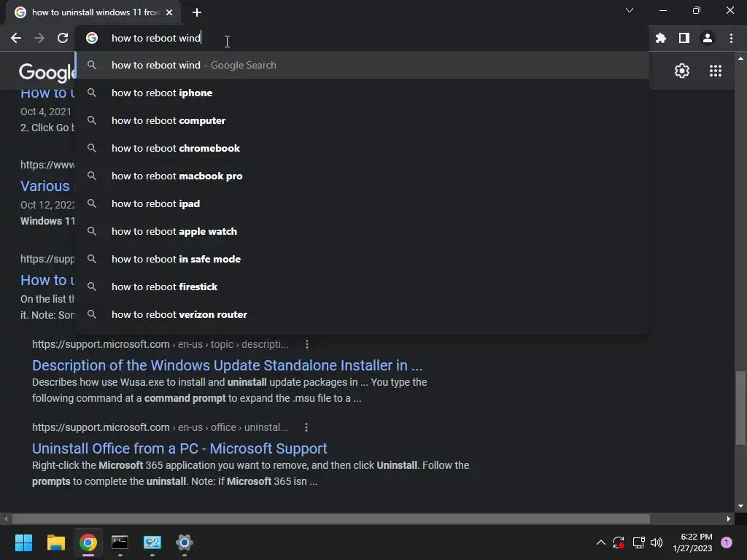The image size is (747, 560).
Task: Click the Windows Update tray icon
Action: click(x=619, y=542)
